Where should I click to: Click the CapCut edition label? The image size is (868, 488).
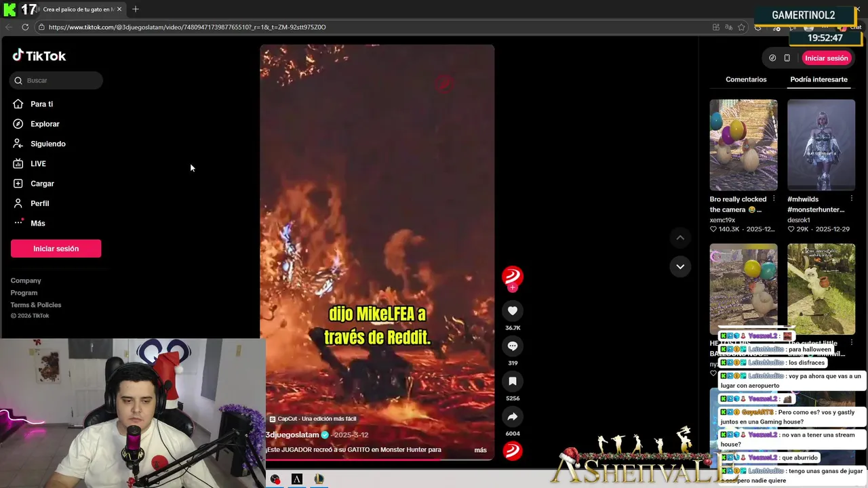(313, 419)
